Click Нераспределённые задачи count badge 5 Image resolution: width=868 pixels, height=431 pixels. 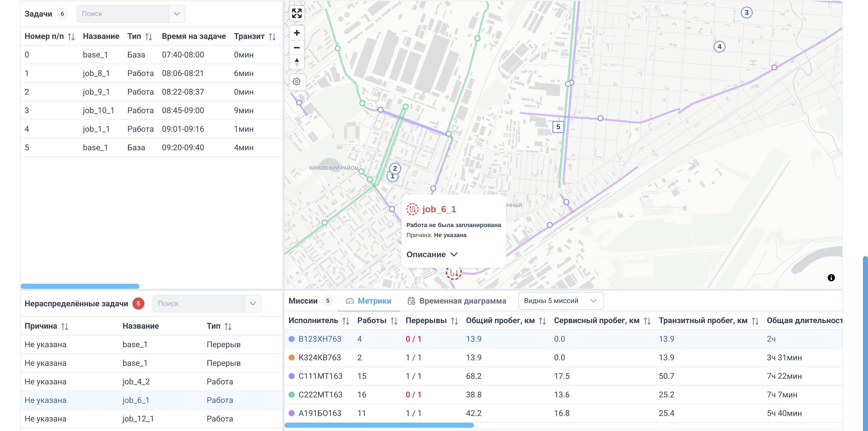(x=138, y=304)
